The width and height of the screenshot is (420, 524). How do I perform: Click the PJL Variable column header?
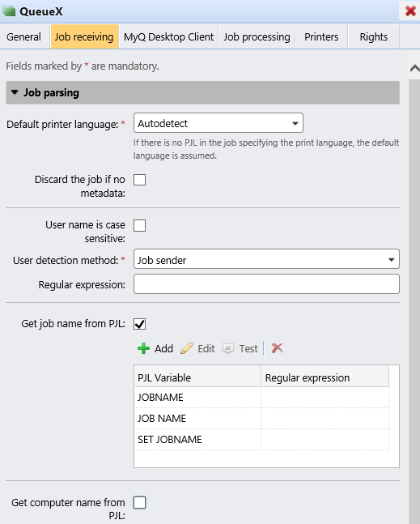point(197,377)
